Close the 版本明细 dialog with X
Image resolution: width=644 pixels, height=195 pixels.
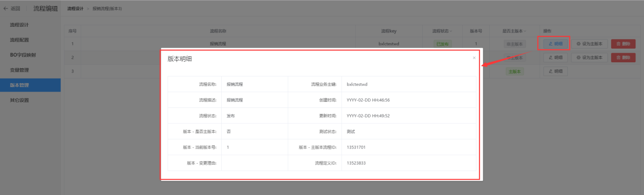pos(474,58)
